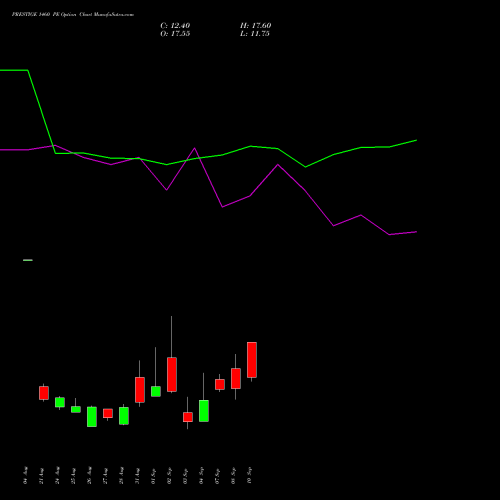
Task: Select the 26 Aug date label
Action: 89,475
